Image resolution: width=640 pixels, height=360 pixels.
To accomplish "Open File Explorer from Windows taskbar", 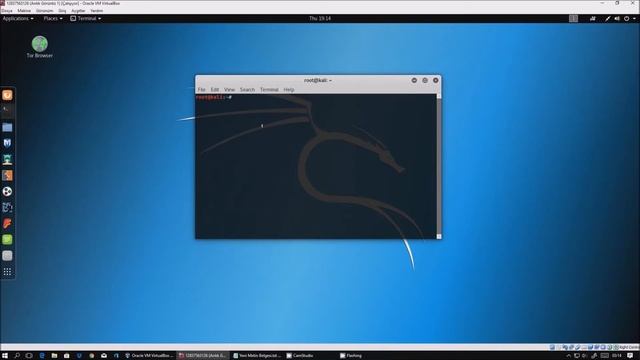I will pyautogui.click(x=54, y=356).
